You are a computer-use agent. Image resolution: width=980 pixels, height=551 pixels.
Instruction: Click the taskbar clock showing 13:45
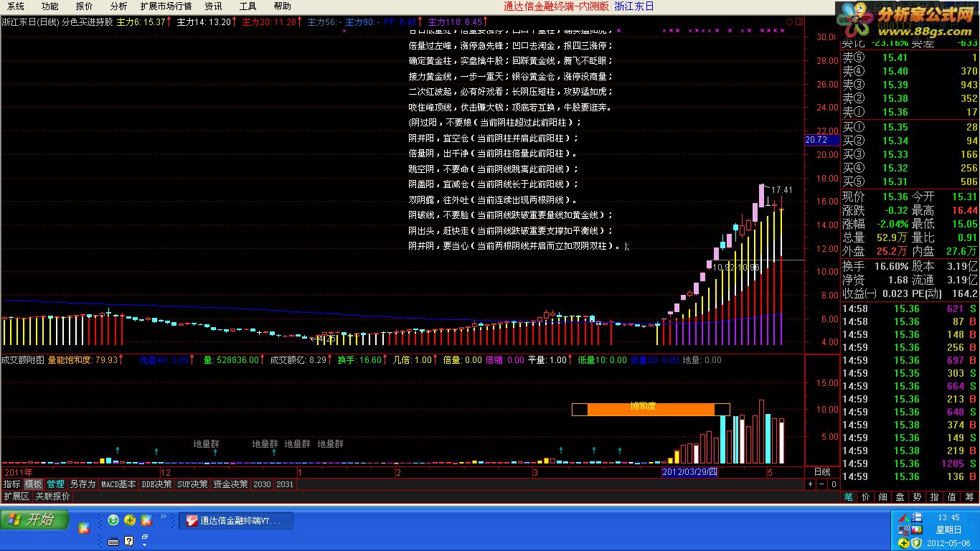tap(948, 517)
